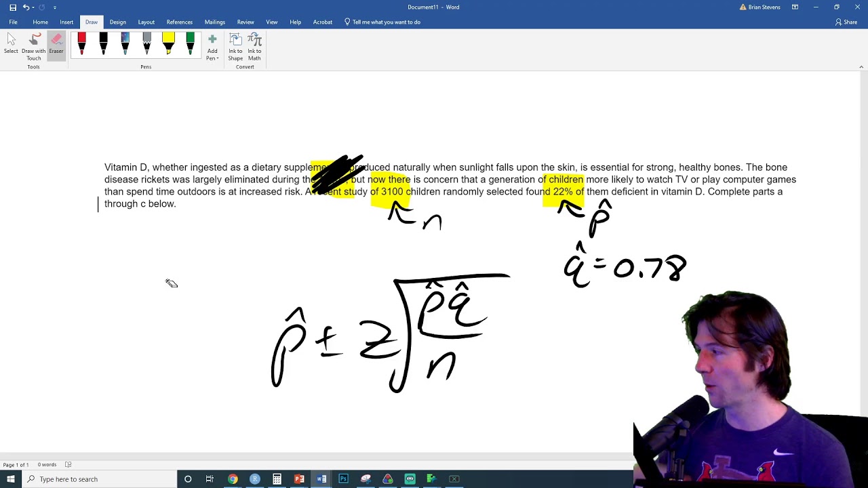Open the Mailings tab
This screenshot has width=868, height=488.
[x=215, y=22]
